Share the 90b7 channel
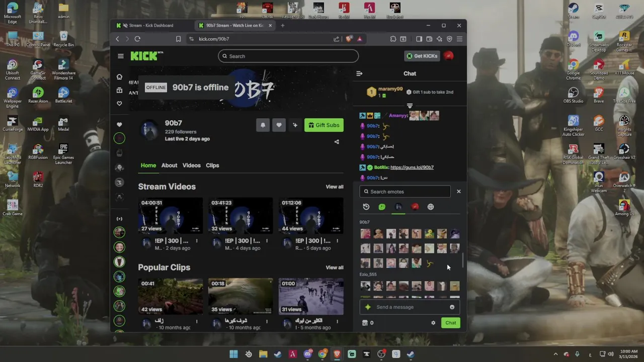The height and width of the screenshot is (362, 644). tap(337, 142)
